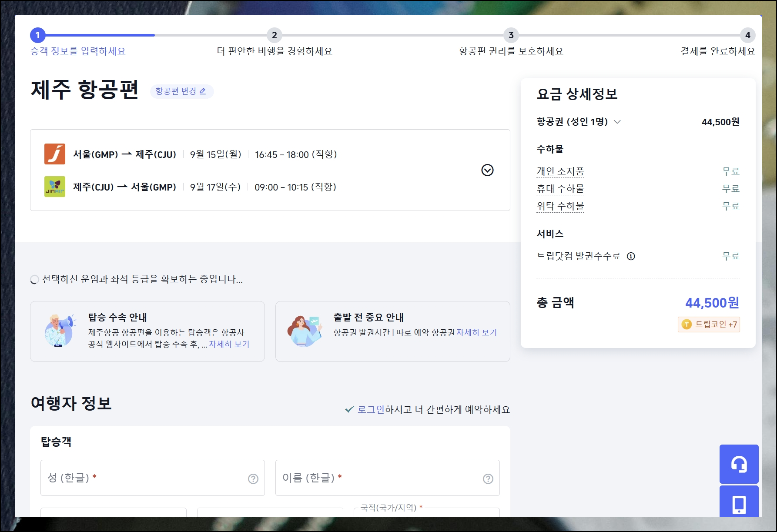Select step 4 결제를 완료하세요

(718, 42)
